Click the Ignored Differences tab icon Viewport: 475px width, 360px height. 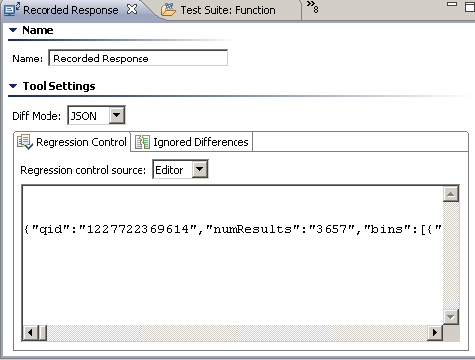pyautogui.click(x=142, y=142)
